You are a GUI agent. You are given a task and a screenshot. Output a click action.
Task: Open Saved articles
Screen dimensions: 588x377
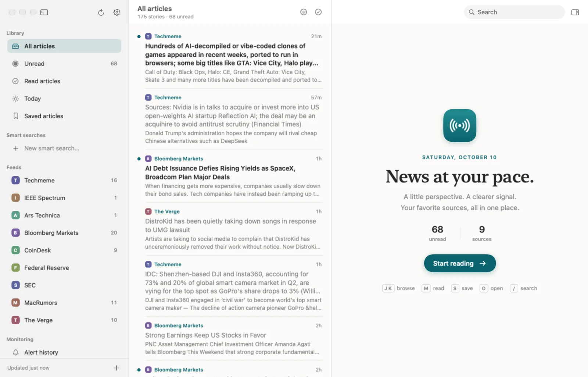(64, 116)
